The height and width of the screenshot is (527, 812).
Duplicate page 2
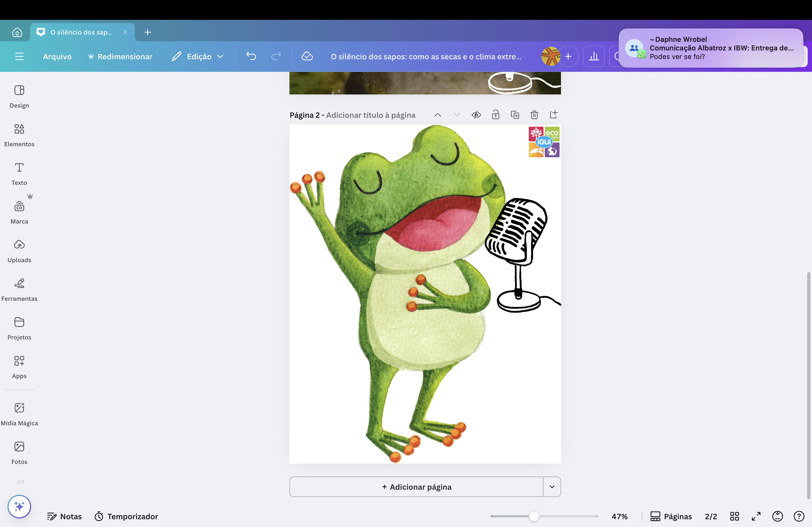click(515, 115)
